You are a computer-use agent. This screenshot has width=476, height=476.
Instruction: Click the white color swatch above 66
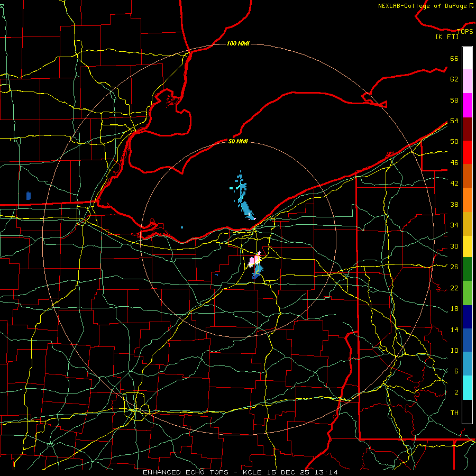click(467, 58)
